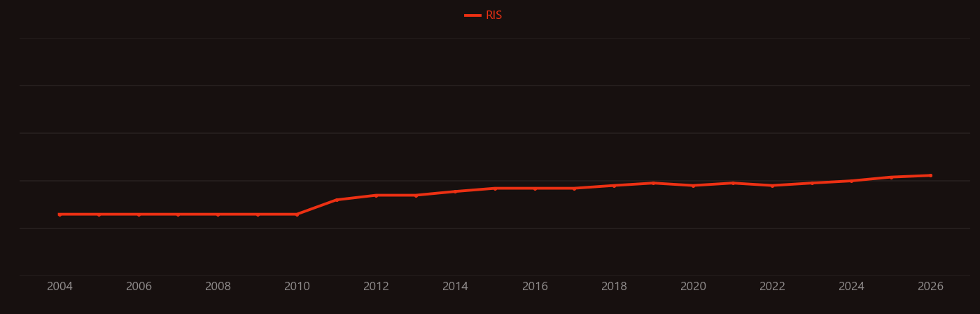Click the x-axis label 2014

(x=455, y=287)
